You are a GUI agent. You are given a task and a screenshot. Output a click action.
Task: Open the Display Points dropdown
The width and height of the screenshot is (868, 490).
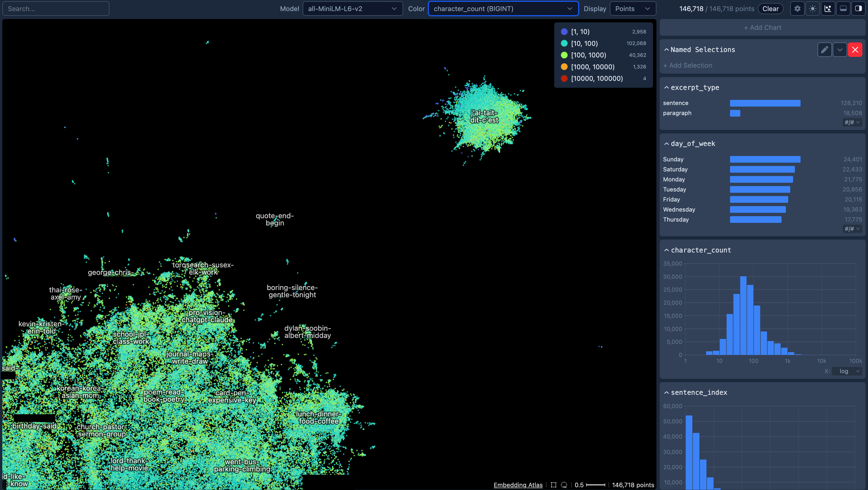(x=632, y=9)
